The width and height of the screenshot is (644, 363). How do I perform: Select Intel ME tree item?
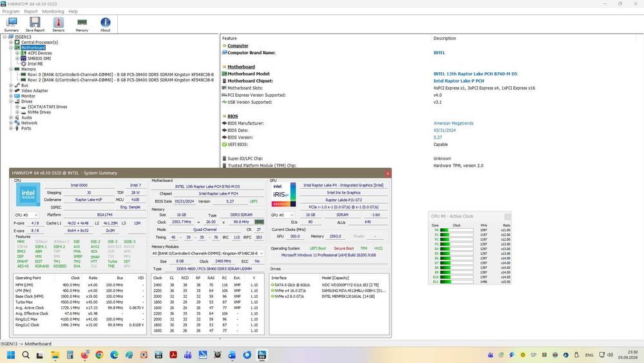pyautogui.click(x=35, y=64)
